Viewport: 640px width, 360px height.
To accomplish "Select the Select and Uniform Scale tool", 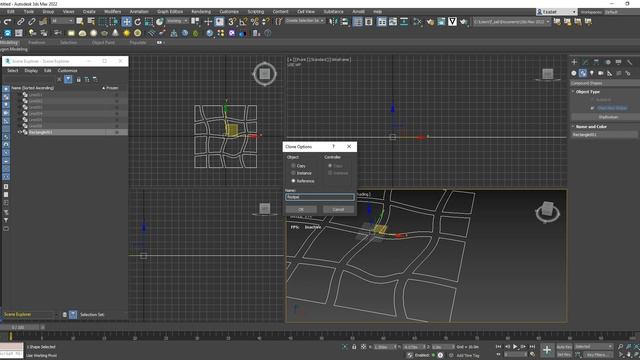I will click(149, 22).
